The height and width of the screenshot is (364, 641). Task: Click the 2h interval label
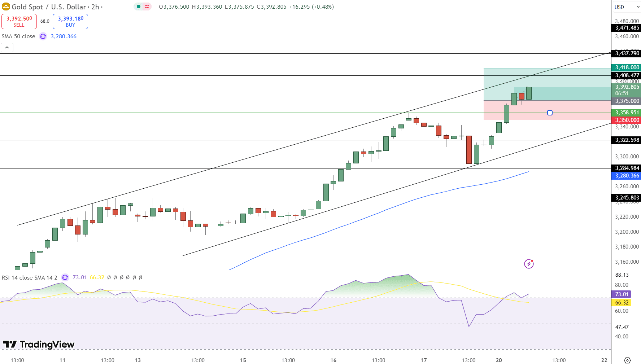[95, 7]
